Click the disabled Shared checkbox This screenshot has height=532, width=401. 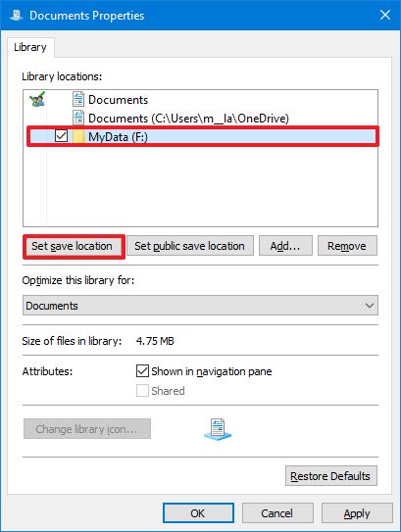tap(142, 391)
